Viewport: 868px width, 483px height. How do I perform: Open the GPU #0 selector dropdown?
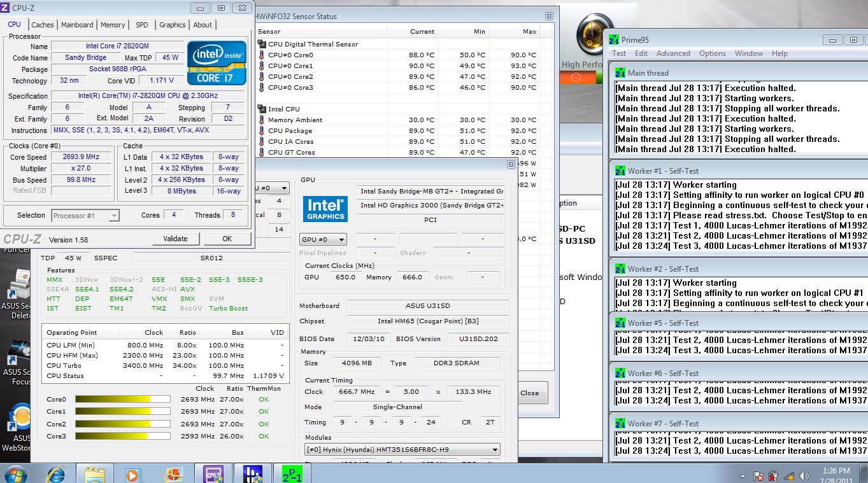(323, 240)
